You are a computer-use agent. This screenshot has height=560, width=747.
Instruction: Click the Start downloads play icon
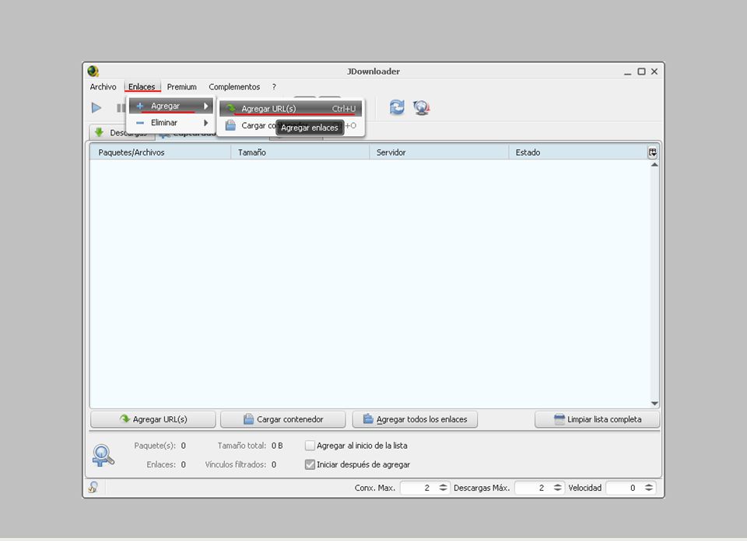(x=96, y=108)
